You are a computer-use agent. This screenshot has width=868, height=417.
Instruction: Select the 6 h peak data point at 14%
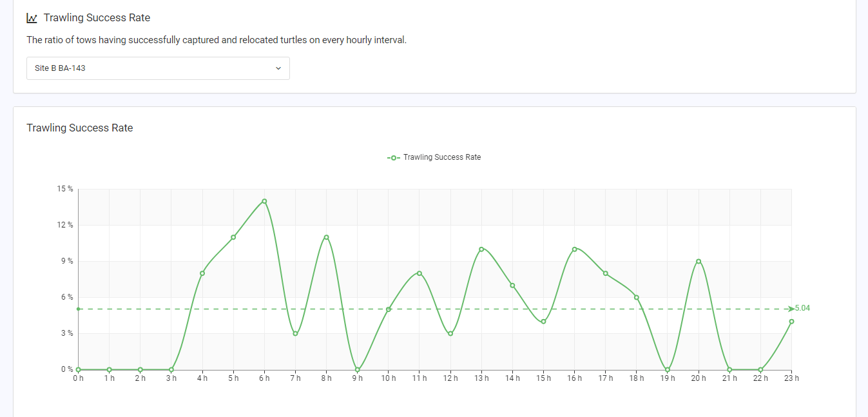pos(264,201)
